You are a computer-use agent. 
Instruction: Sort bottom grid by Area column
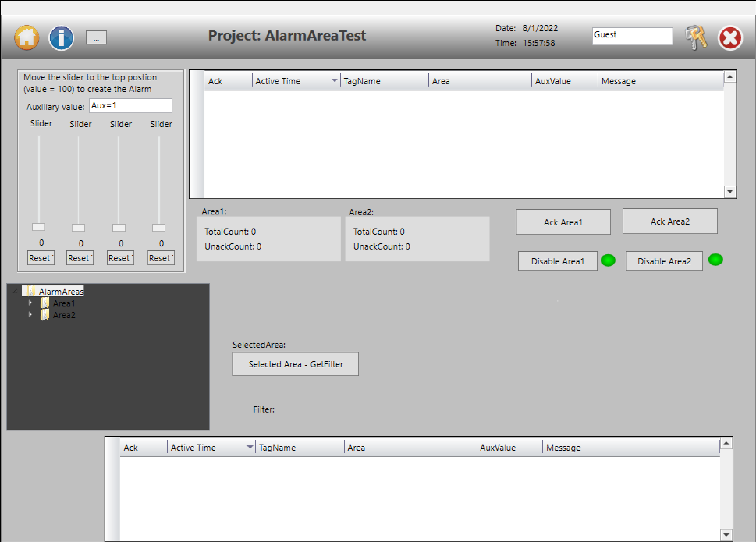tap(410, 447)
